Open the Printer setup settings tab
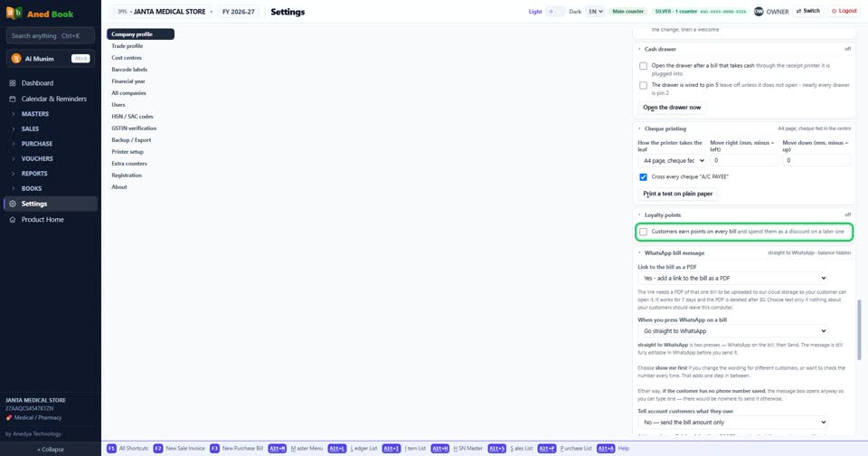 [x=127, y=152]
